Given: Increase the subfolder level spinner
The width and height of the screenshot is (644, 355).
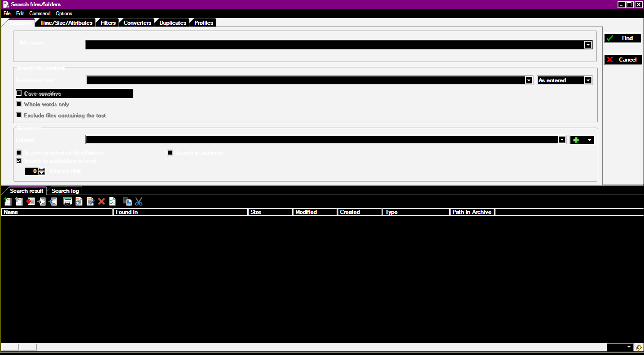Looking at the screenshot, I should tap(41, 169).
